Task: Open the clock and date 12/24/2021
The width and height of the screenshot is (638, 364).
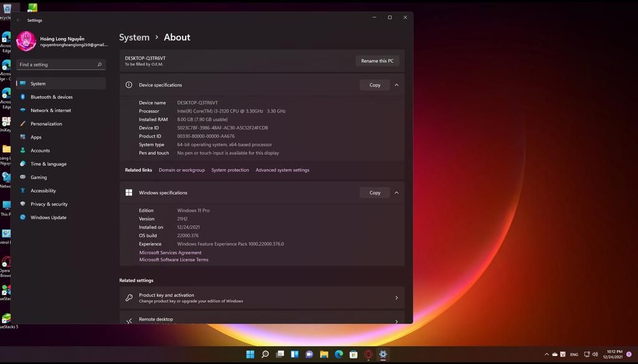Action: (612, 354)
